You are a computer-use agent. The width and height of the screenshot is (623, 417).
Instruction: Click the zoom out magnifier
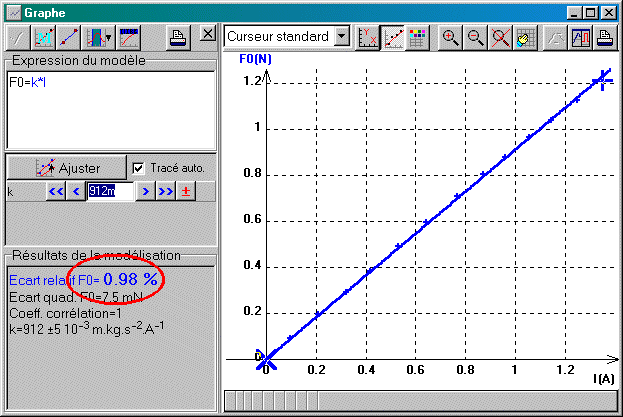(475, 37)
